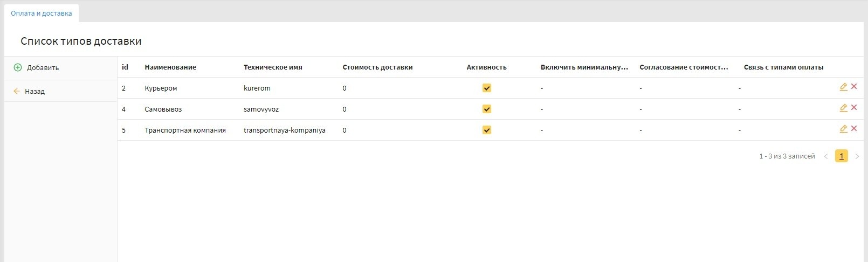Click the Назад link

[x=35, y=92]
